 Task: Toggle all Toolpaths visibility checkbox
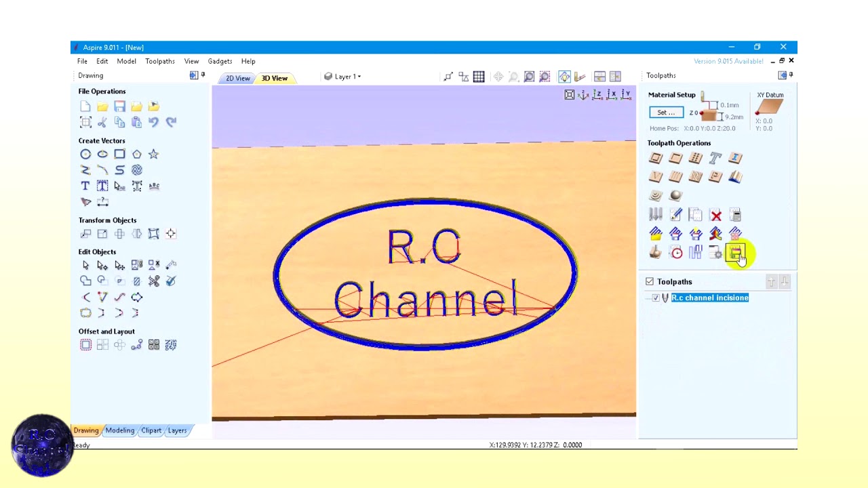click(x=650, y=281)
